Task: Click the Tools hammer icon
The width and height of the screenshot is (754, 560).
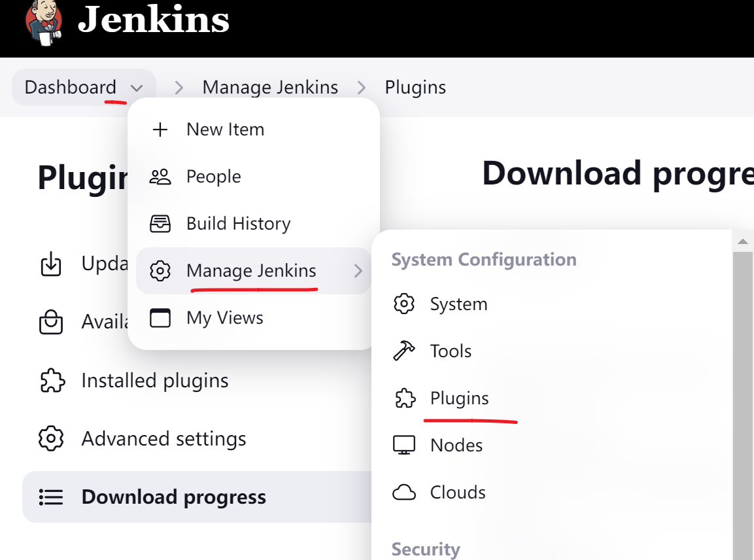Action: [x=404, y=351]
